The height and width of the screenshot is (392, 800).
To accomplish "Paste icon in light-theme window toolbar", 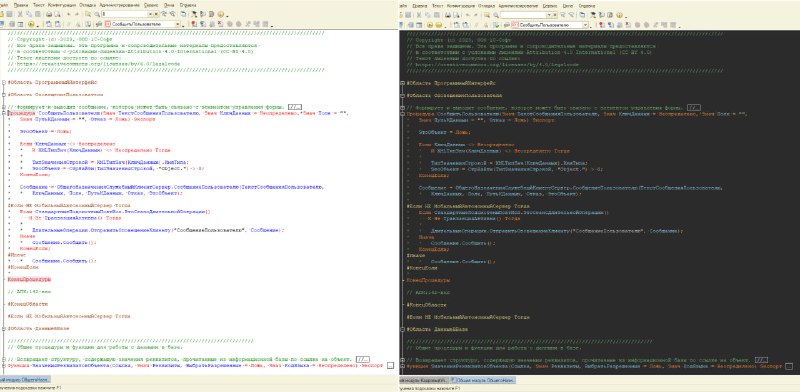I will [x=38, y=14].
